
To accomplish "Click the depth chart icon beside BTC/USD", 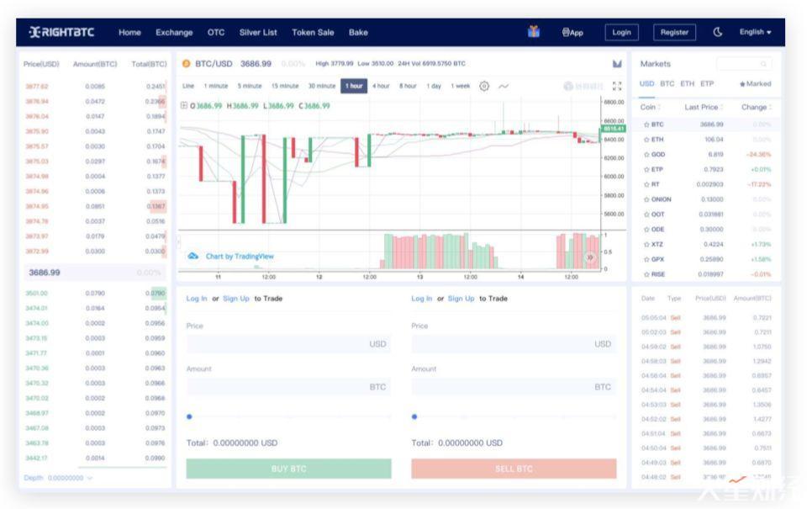I will [617, 63].
